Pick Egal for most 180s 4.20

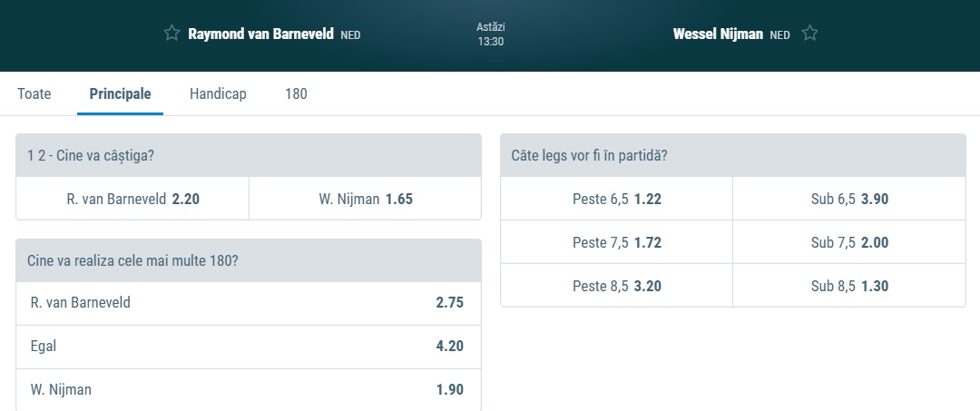[x=248, y=346]
